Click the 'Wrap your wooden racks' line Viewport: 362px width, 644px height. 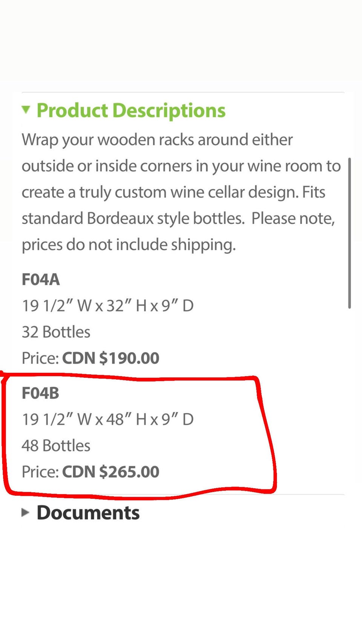pos(157,140)
